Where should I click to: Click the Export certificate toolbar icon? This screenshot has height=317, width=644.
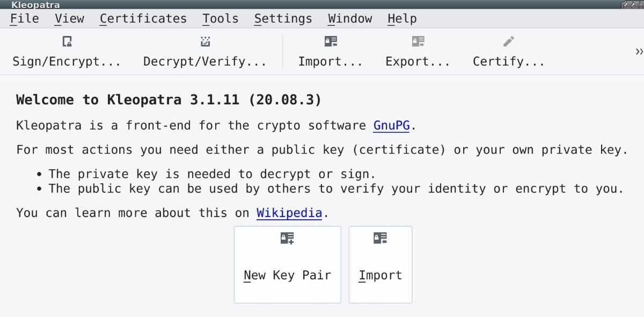[418, 42]
